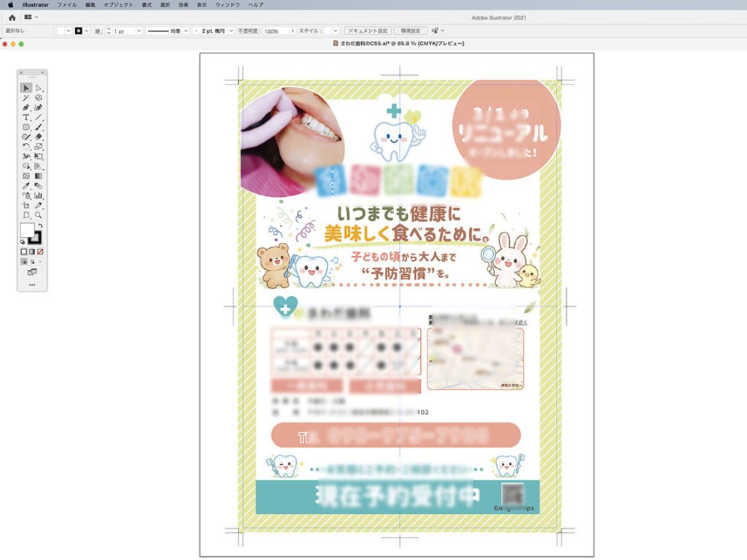747x560 pixels.
Task: Reset to default fill and stroke
Action: click(x=22, y=242)
